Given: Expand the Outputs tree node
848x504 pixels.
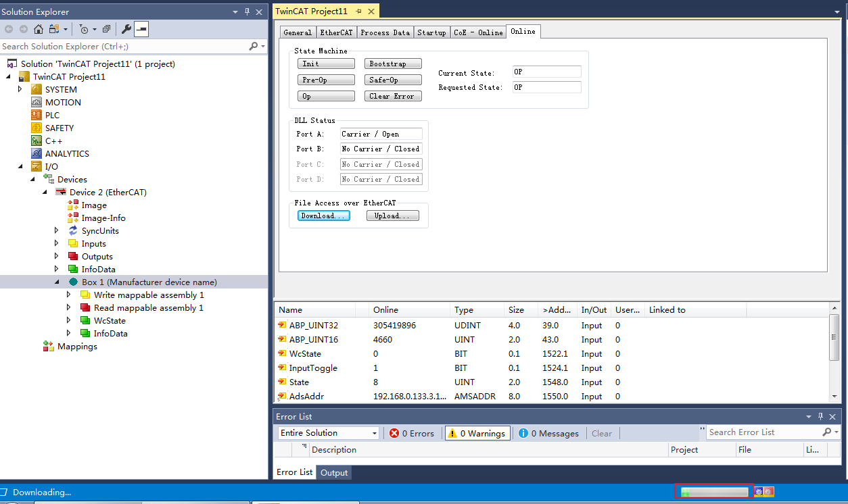Looking at the screenshot, I should pos(57,256).
